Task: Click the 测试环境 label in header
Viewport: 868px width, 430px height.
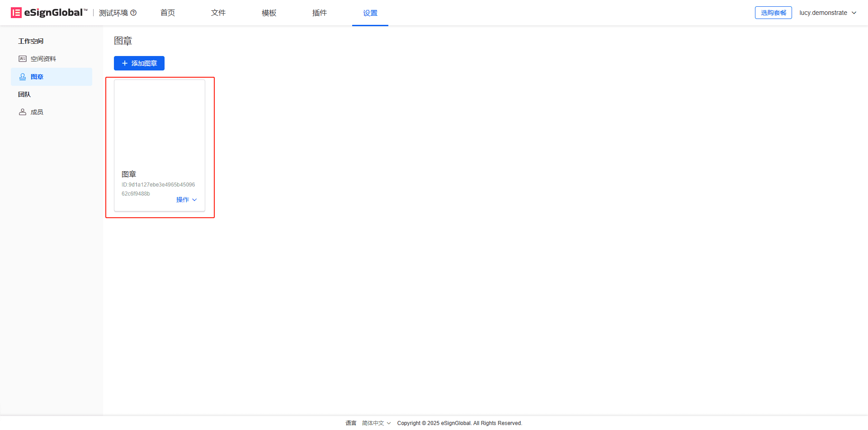Action: tap(113, 13)
